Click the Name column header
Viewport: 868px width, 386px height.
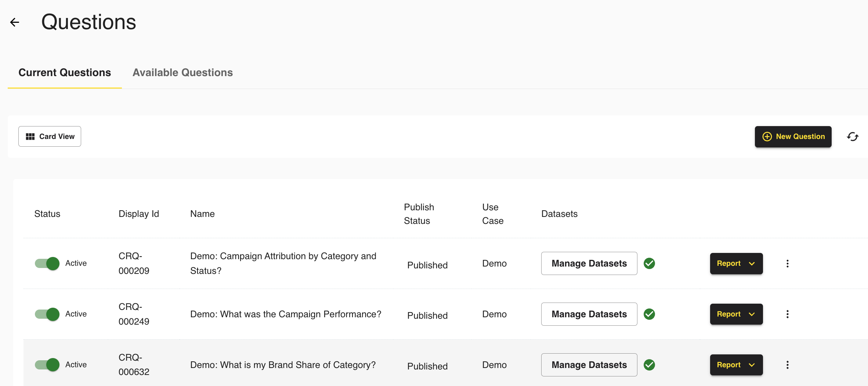tap(202, 214)
